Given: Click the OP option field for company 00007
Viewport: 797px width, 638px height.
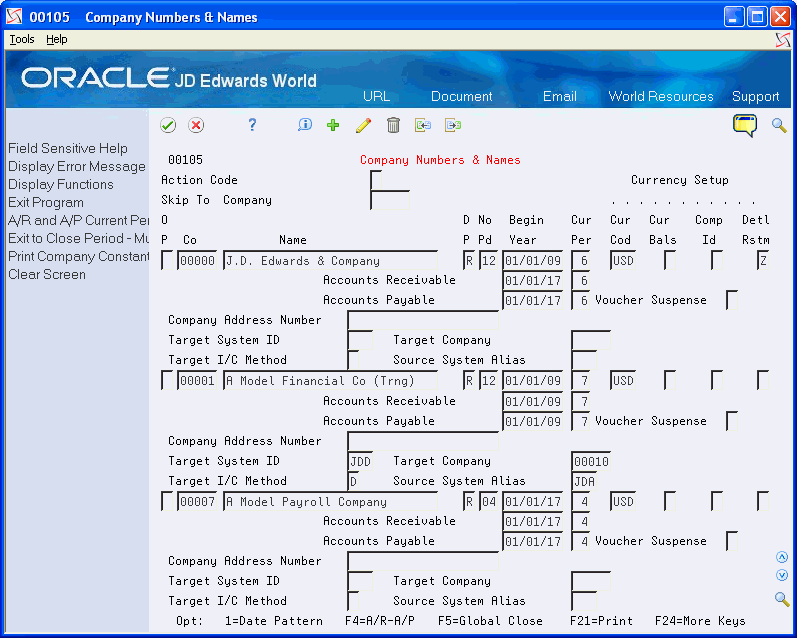Looking at the screenshot, I should [x=167, y=501].
